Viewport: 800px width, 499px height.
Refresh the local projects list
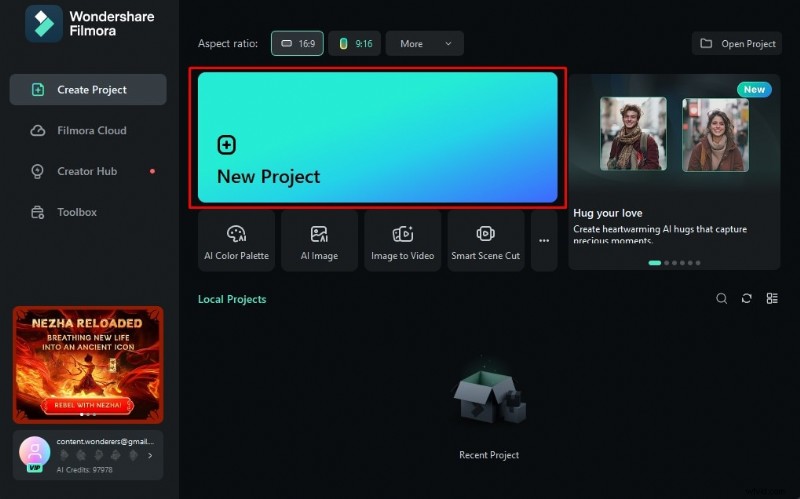(x=746, y=298)
